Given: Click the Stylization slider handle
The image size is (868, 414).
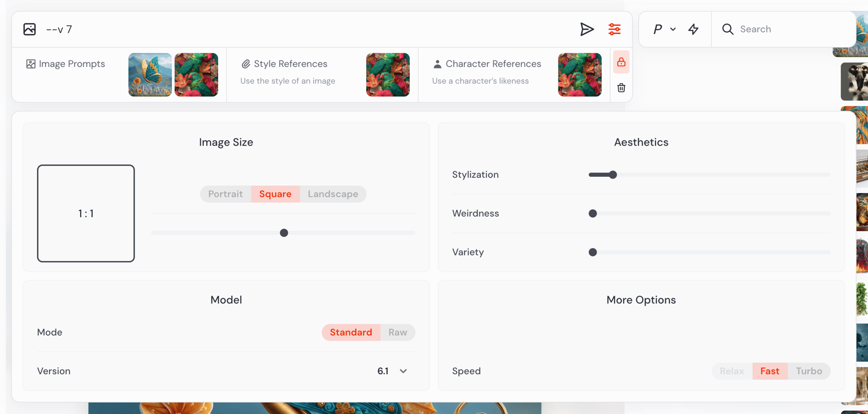Looking at the screenshot, I should [x=613, y=175].
